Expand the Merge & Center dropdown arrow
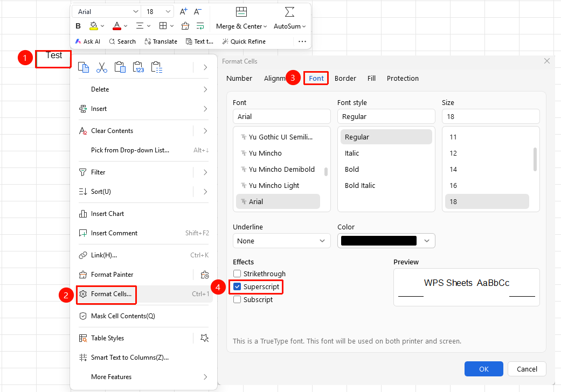The height and width of the screenshot is (392, 561). coord(265,26)
